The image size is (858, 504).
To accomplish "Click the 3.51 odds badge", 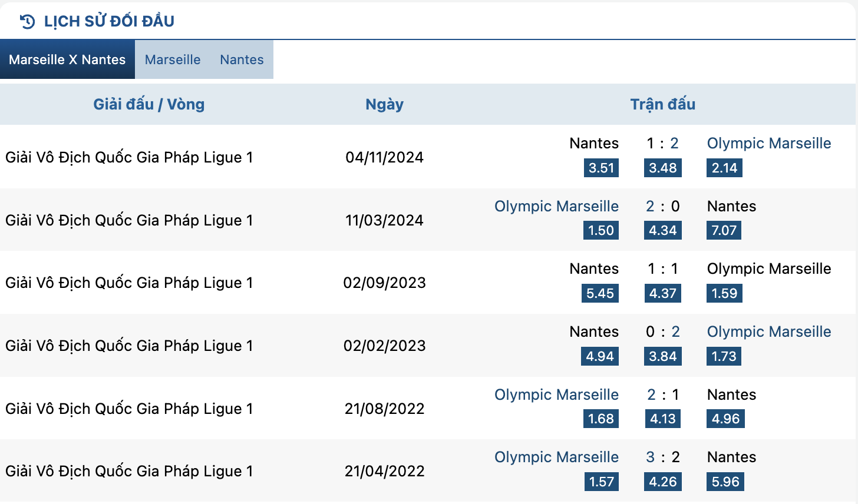I will click(x=602, y=168).
